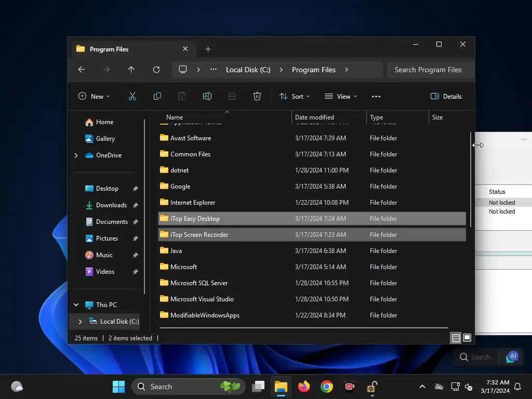Click Local Disk (C:) in address bar
Screen dimensions: 532x399
(x=248, y=70)
